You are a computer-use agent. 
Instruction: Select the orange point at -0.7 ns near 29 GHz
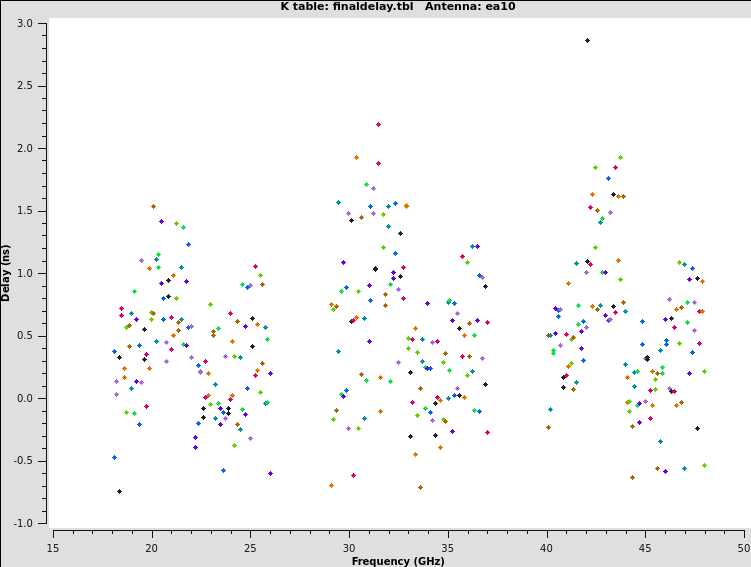[x=331, y=485]
